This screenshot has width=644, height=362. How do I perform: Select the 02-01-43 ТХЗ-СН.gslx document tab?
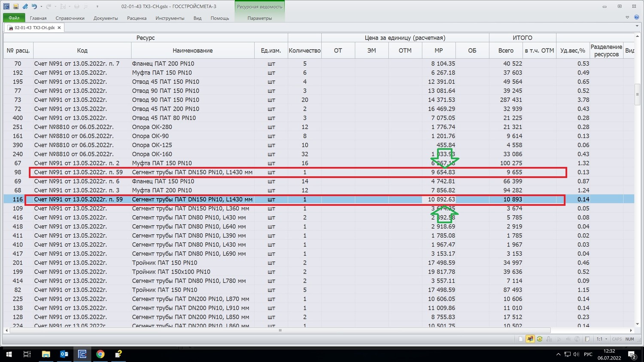35,27
